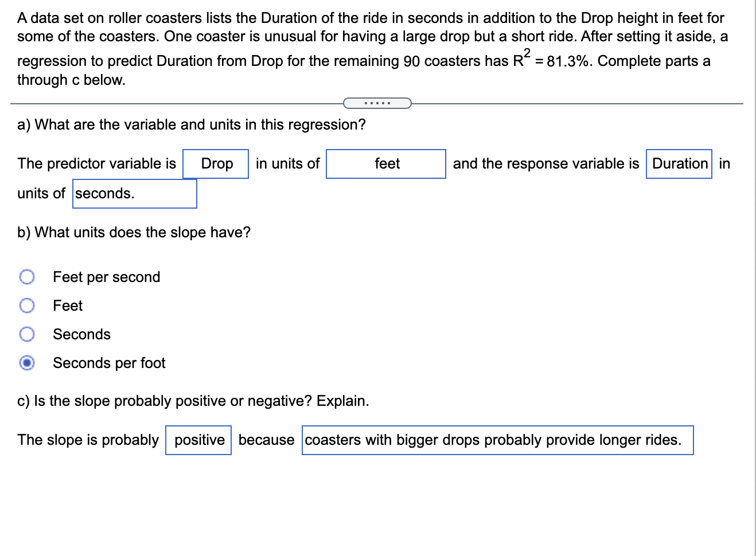
Task: Click the "positive" slope answer box
Action: click(198, 440)
